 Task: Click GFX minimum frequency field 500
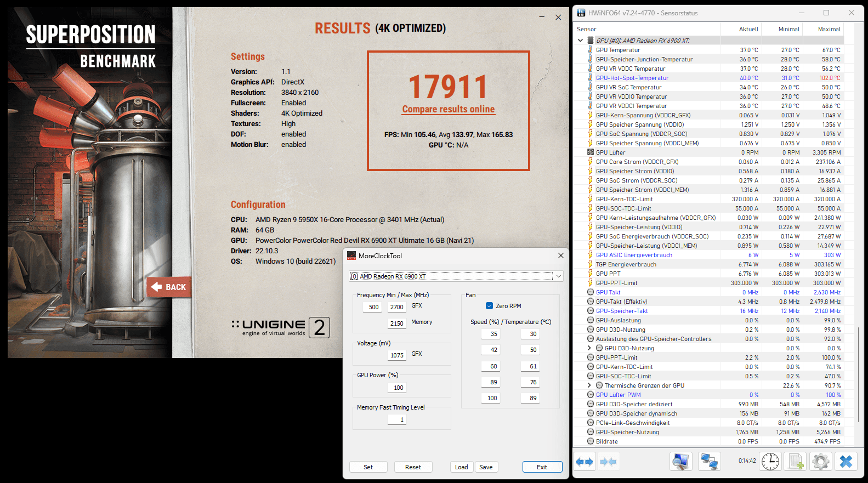(x=373, y=307)
